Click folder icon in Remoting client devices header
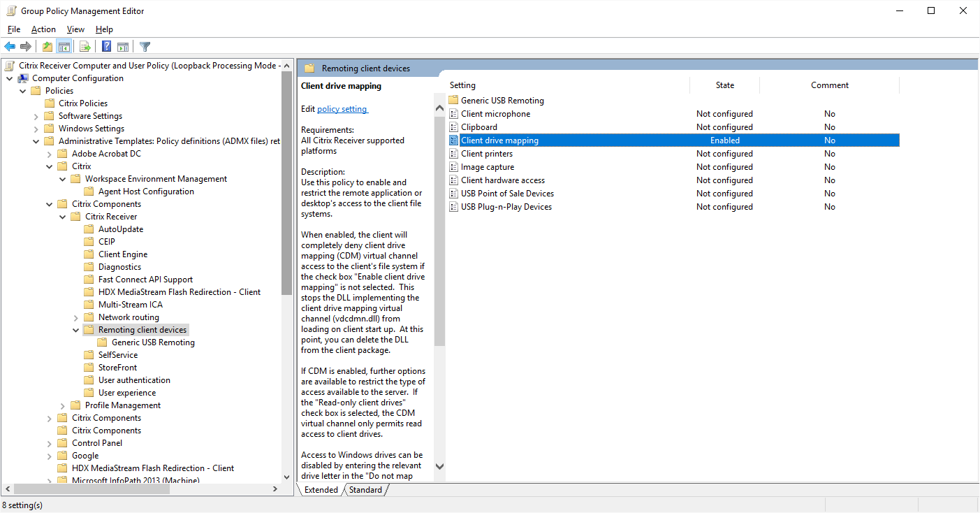 [x=309, y=68]
